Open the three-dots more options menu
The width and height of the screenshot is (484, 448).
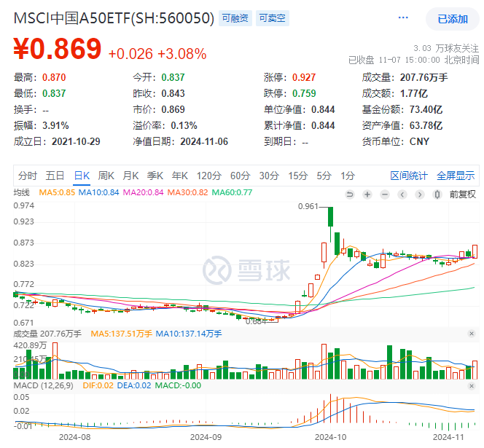(x=403, y=18)
